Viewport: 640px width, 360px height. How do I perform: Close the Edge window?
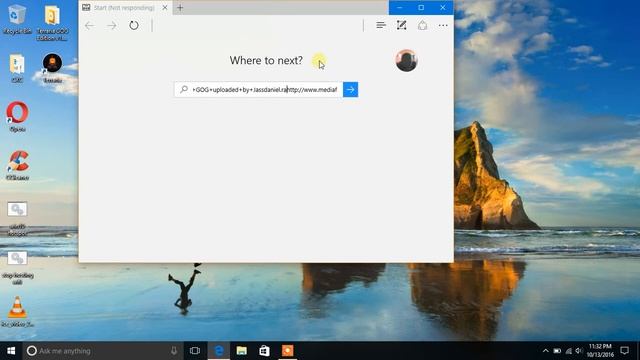point(443,7)
